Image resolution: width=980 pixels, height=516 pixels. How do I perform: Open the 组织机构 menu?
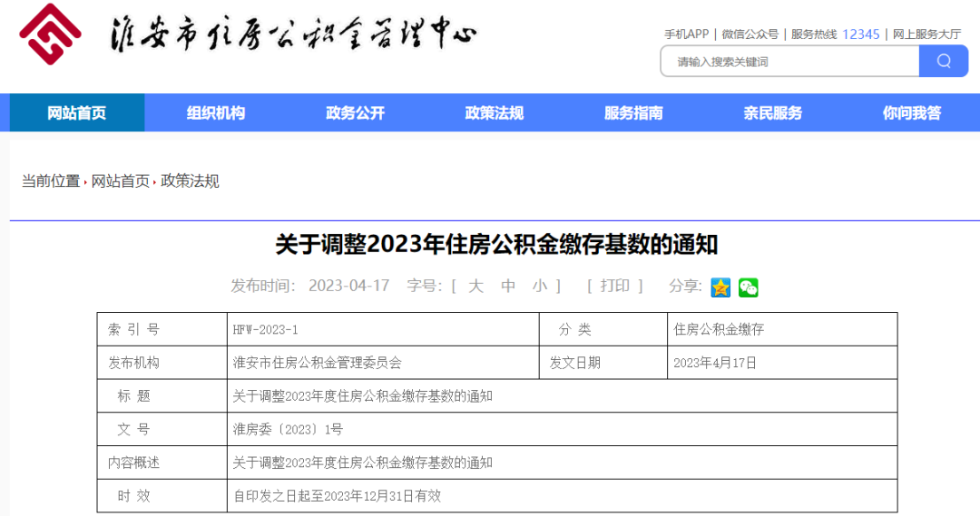(x=216, y=113)
